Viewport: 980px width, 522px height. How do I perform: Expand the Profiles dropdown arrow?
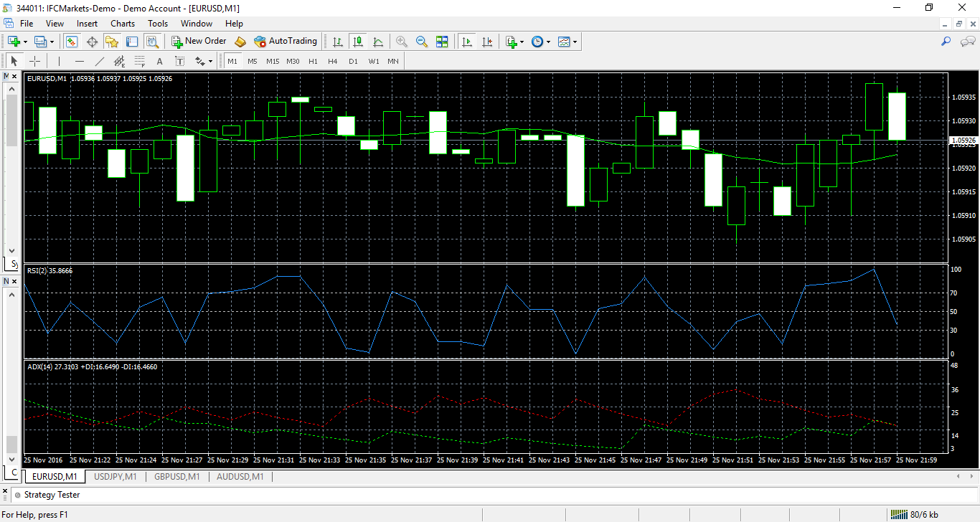52,42
